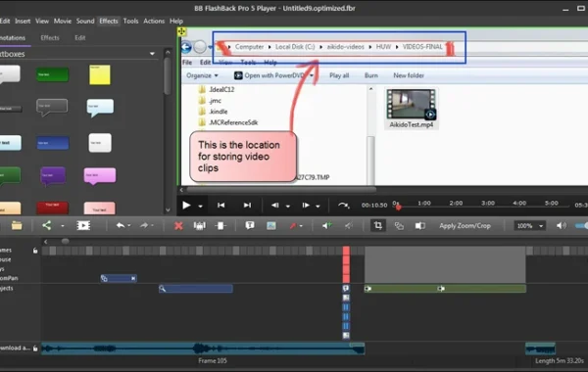Toggle the audio track lock icon
Screen dimensions: 588x372
click(x=35, y=349)
